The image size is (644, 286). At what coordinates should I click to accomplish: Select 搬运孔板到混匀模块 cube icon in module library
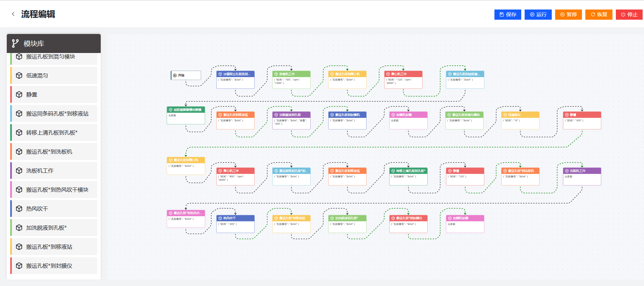(19, 57)
